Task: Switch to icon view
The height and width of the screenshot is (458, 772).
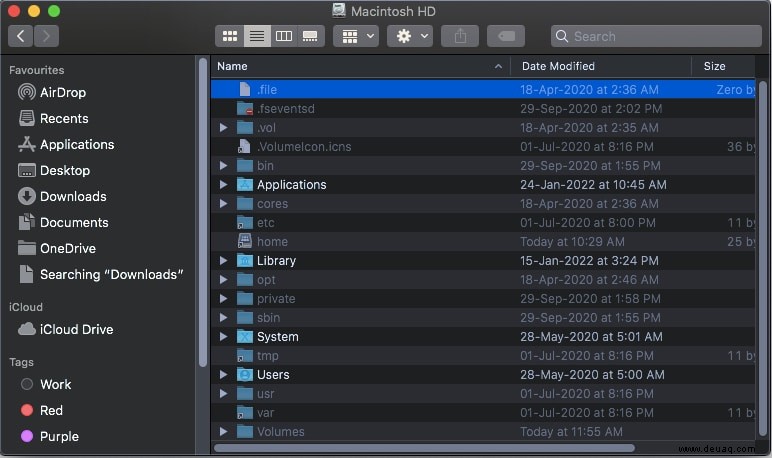Action: coord(230,36)
